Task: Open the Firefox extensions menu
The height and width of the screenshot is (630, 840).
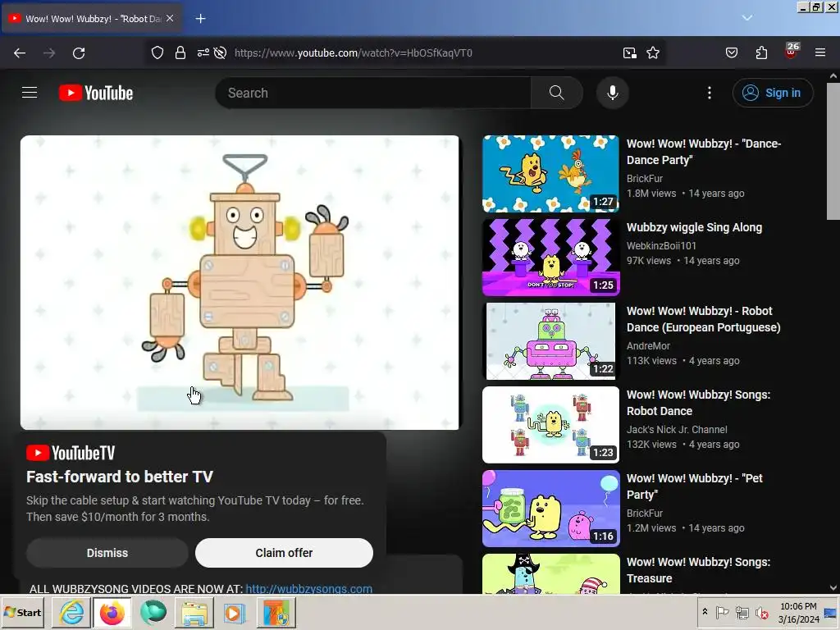Action: click(x=762, y=53)
